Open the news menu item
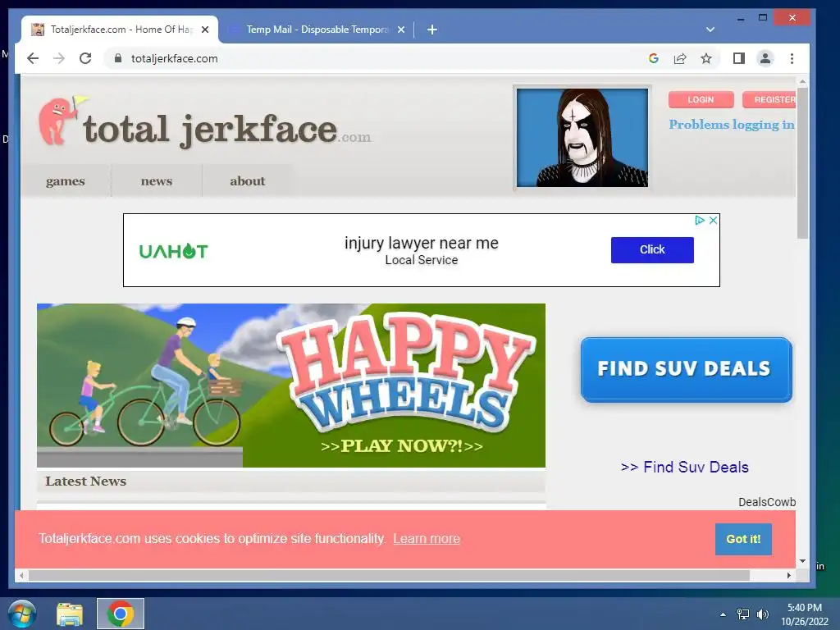The height and width of the screenshot is (630, 840). (x=157, y=181)
